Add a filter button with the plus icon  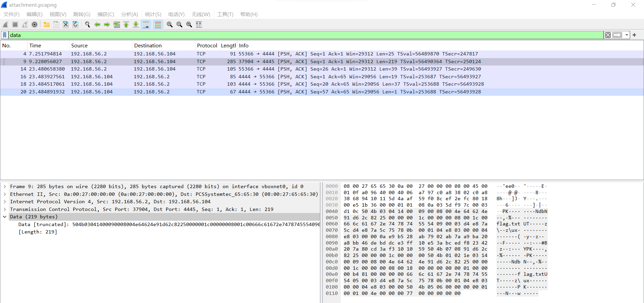point(634,35)
